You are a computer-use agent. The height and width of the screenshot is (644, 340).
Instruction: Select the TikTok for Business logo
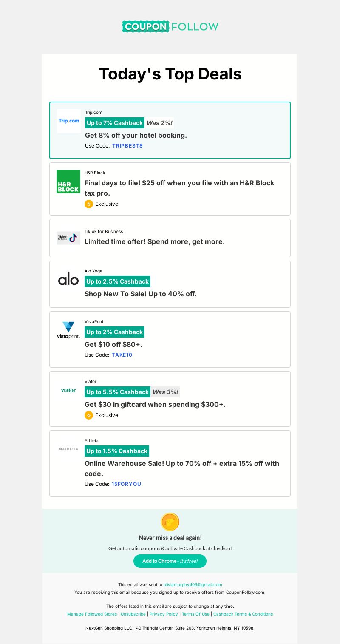(68, 238)
